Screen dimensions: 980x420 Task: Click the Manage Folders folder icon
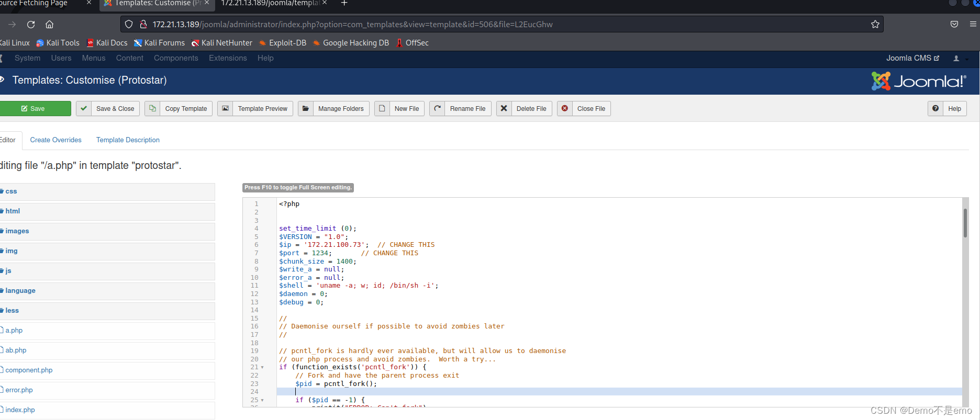306,109
